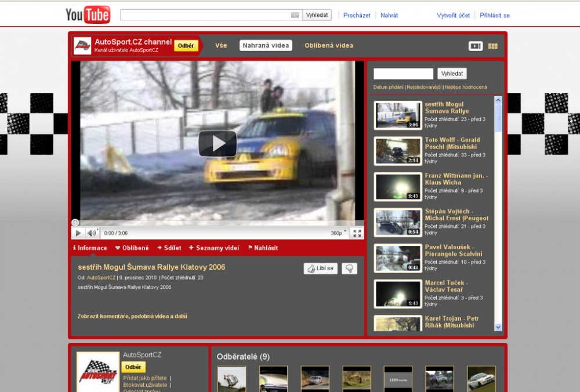Viewport: 580px width, 392px height.
Task: Click Toto Wolff - Gerald Pöschl title link
Action: (x=452, y=143)
